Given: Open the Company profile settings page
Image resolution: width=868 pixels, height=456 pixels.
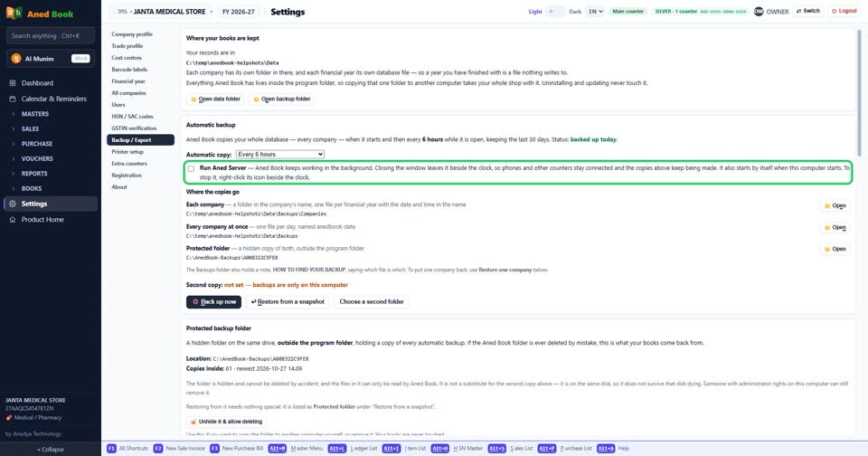Looking at the screenshot, I should pyautogui.click(x=140, y=34).
